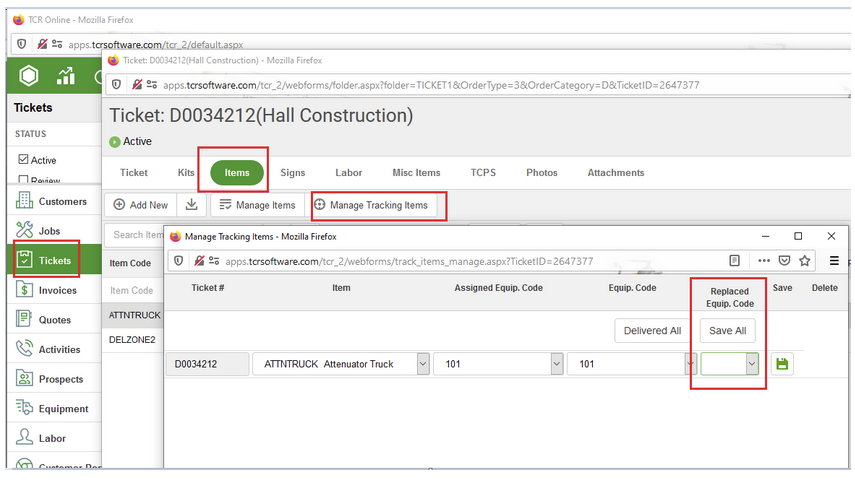The width and height of the screenshot is (855, 483).
Task: Open Quotes in the sidebar
Action: coord(54,319)
